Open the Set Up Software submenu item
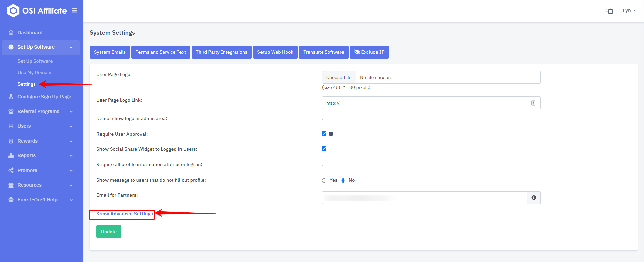Image resolution: width=644 pixels, height=262 pixels. [35, 61]
